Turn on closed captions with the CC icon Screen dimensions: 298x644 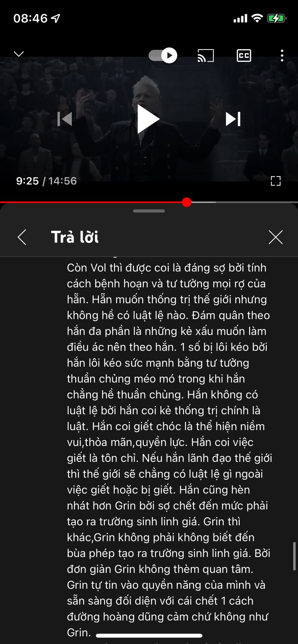pos(244,56)
